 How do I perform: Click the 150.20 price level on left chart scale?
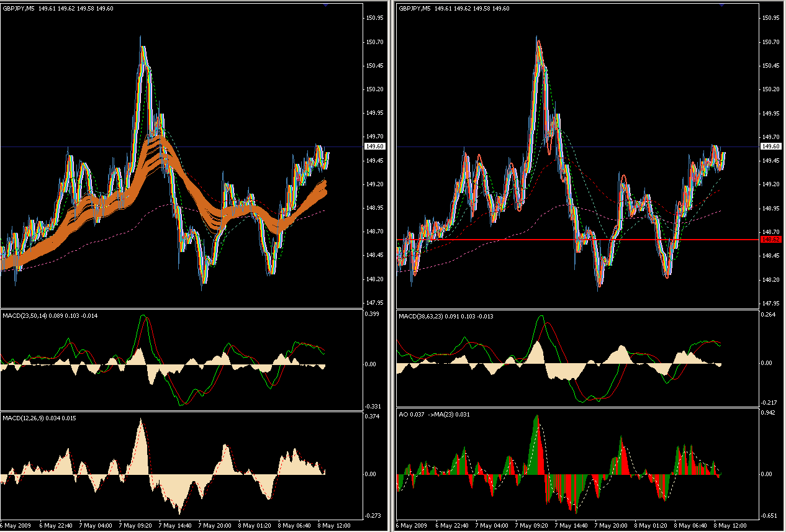coord(374,89)
